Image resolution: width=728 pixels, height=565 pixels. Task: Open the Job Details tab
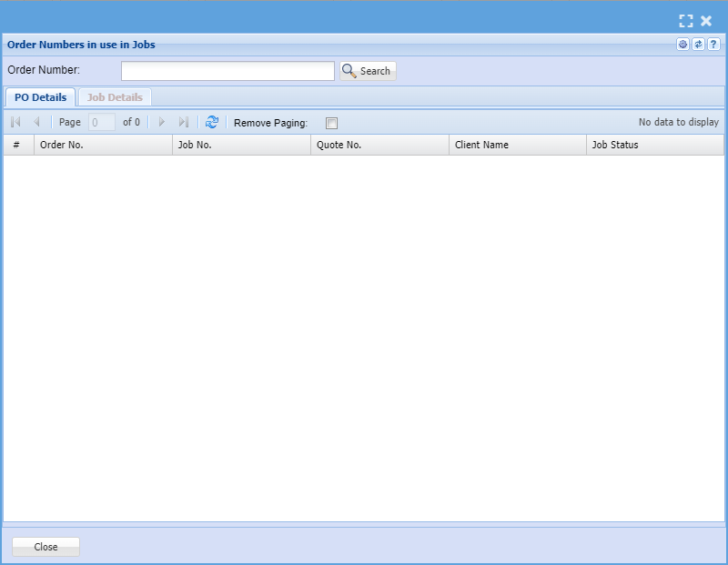pyautogui.click(x=115, y=97)
